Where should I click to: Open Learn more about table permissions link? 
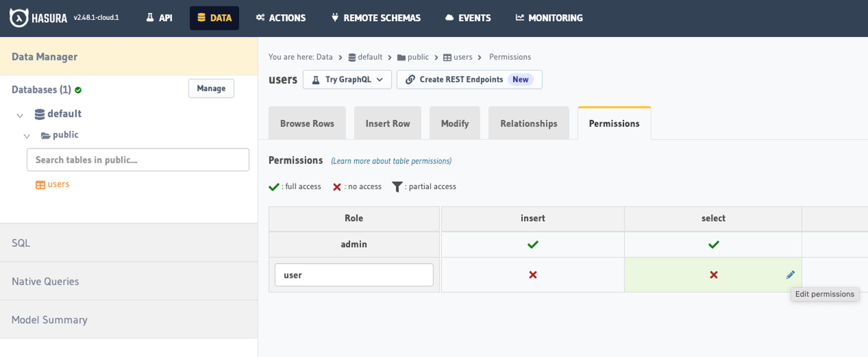pyautogui.click(x=391, y=161)
